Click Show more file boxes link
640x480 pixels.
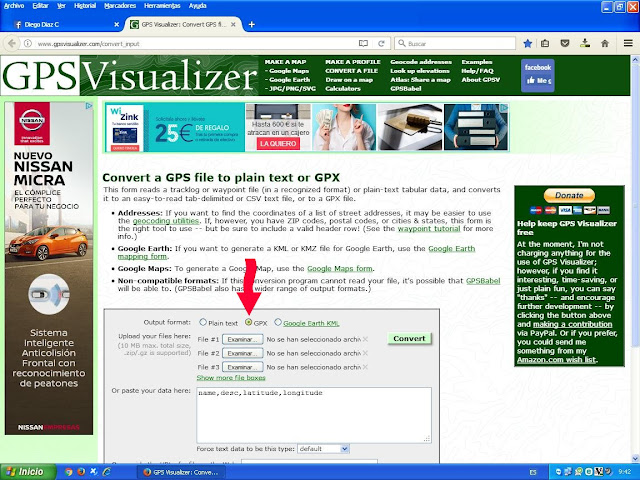click(x=231, y=378)
